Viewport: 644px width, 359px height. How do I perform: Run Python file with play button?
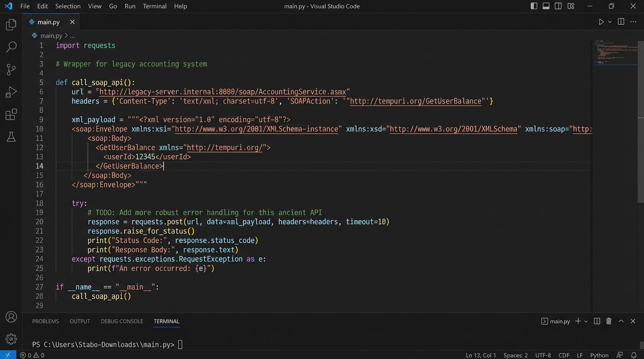[x=601, y=22]
